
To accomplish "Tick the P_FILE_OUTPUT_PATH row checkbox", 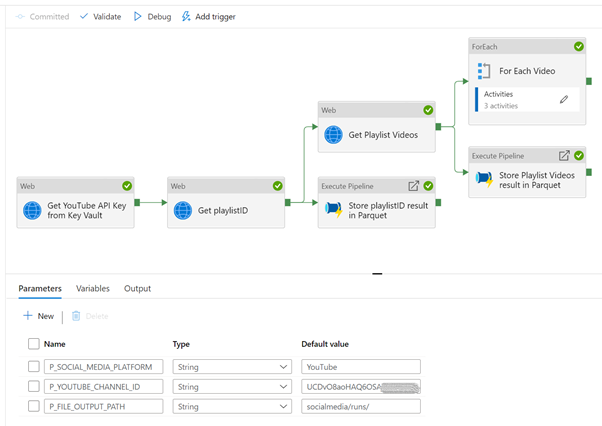I will 34,406.
